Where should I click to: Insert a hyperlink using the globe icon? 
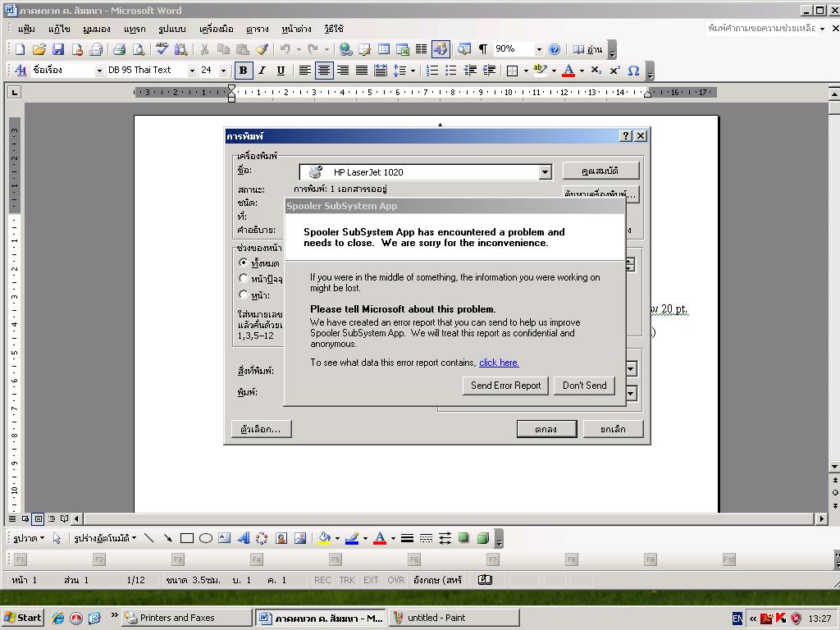tap(345, 49)
